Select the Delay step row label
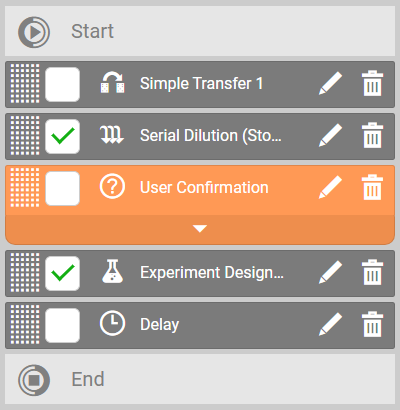The image size is (400, 410). point(159,325)
